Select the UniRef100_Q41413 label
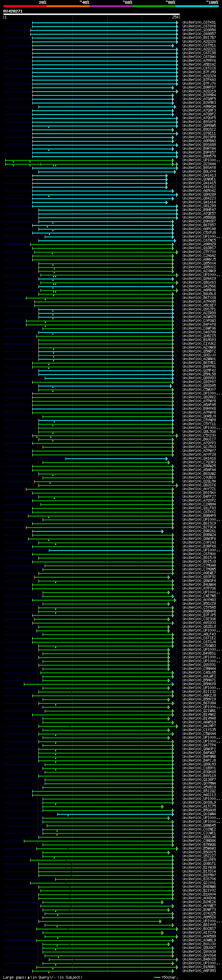 [199, 175]
